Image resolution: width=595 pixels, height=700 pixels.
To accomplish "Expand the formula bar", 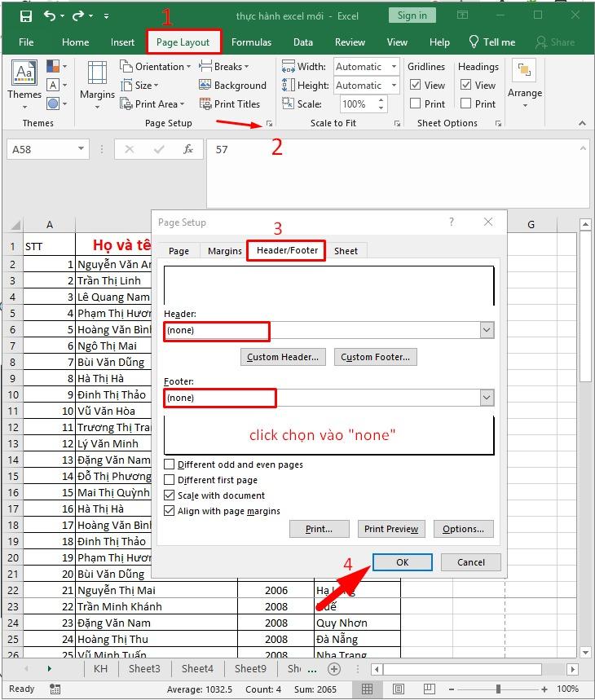I will click(x=583, y=148).
